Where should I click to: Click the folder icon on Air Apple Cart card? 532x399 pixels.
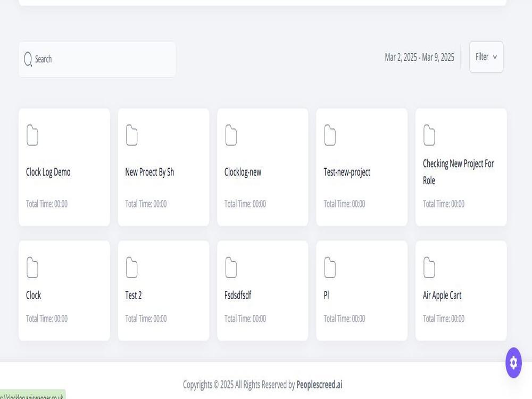[429, 268]
